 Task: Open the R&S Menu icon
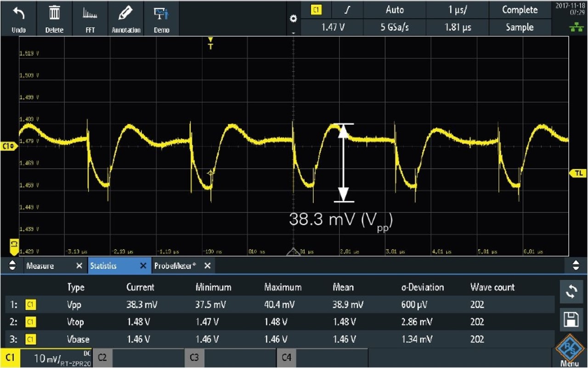(x=570, y=350)
